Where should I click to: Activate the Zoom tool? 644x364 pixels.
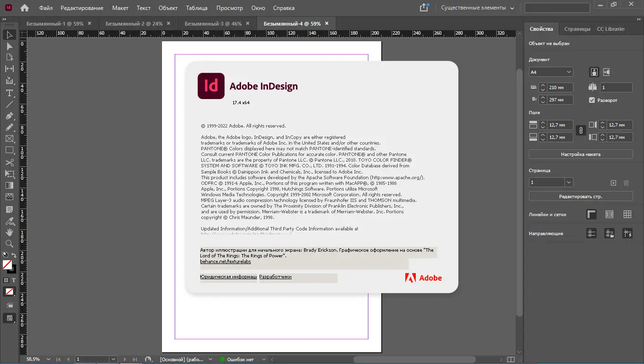[9, 244]
